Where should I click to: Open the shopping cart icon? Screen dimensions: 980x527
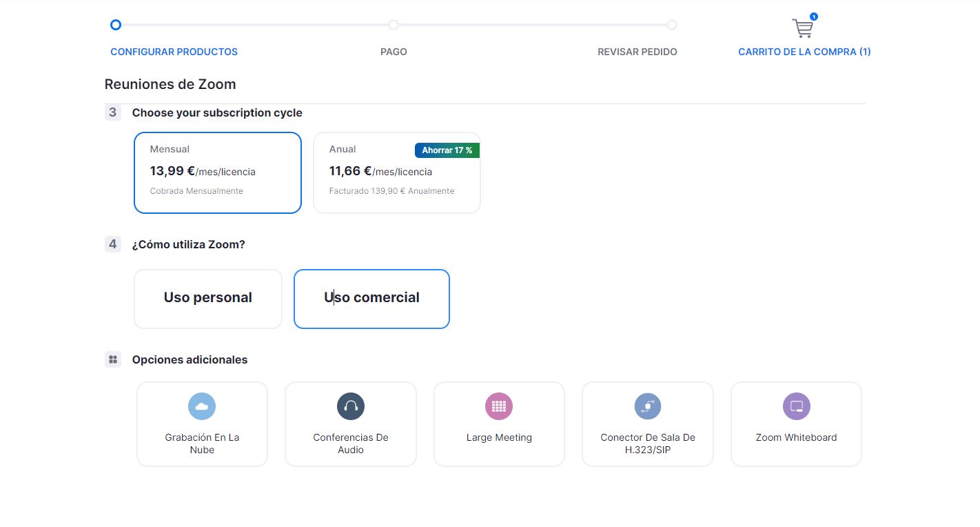point(803,28)
